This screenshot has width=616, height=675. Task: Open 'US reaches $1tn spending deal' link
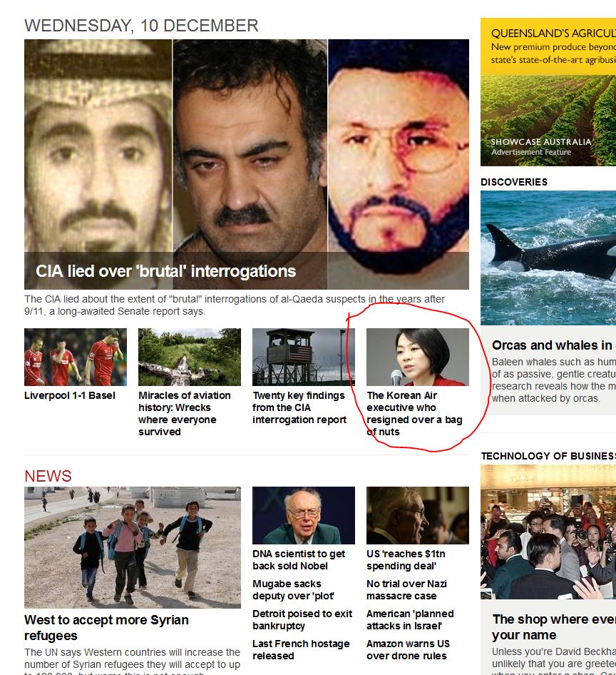pyautogui.click(x=406, y=559)
